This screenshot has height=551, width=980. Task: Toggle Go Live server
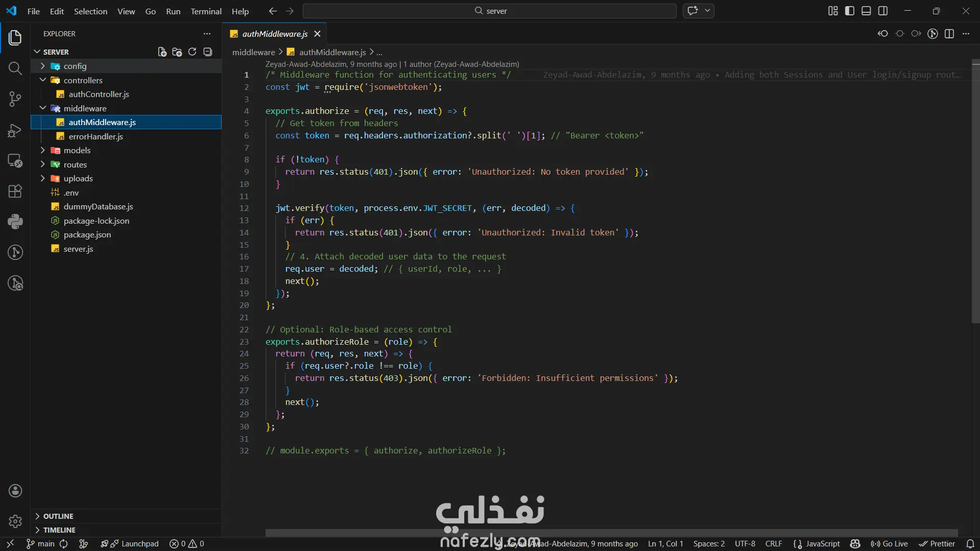tap(889, 544)
